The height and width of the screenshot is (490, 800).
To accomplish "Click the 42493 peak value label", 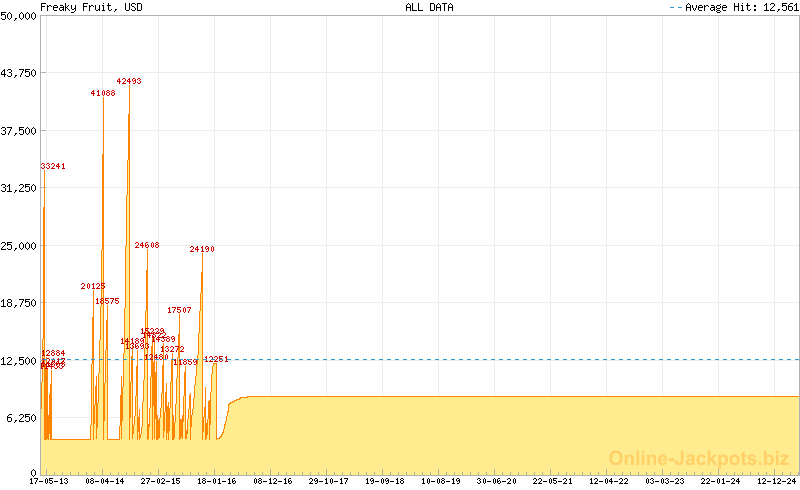I will coord(129,81).
